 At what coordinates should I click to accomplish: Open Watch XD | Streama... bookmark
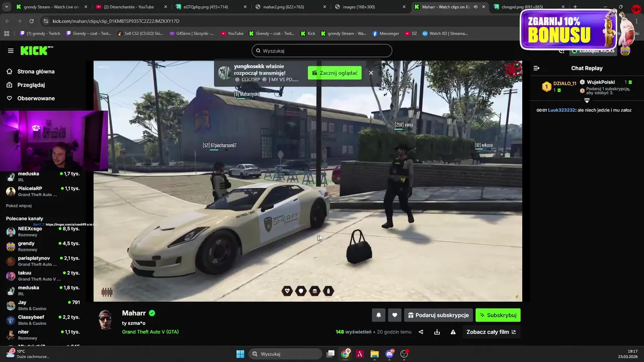[x=445, y=34]
